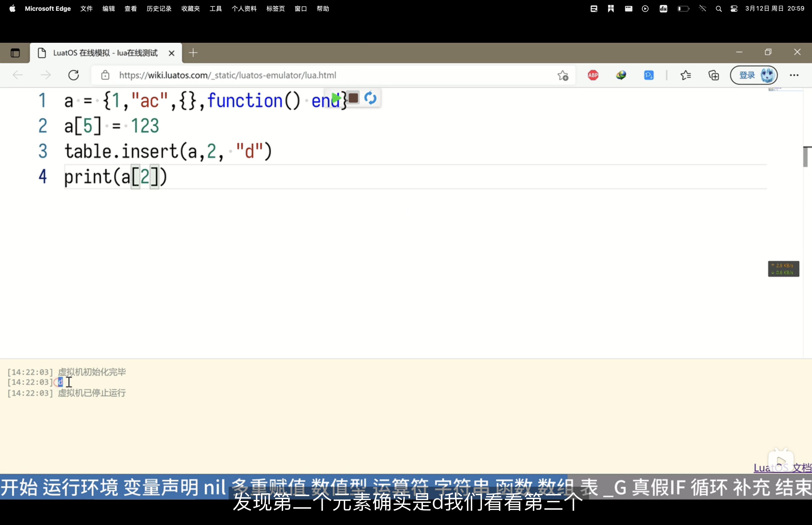View site info via the lock icon
This screenshot has width=812, height=525.
pyautogui.click(x=105, y=75)
